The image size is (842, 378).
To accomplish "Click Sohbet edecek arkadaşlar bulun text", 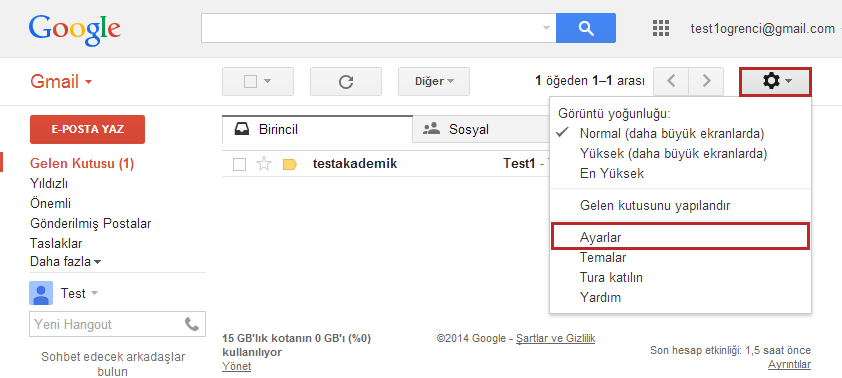I will click(113, 364).
